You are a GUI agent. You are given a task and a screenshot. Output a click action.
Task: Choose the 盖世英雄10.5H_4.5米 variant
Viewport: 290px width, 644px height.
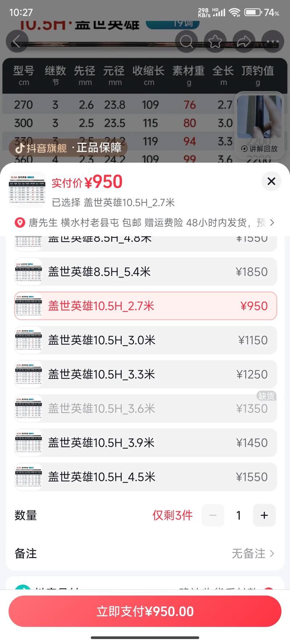[x=145, y=477]
